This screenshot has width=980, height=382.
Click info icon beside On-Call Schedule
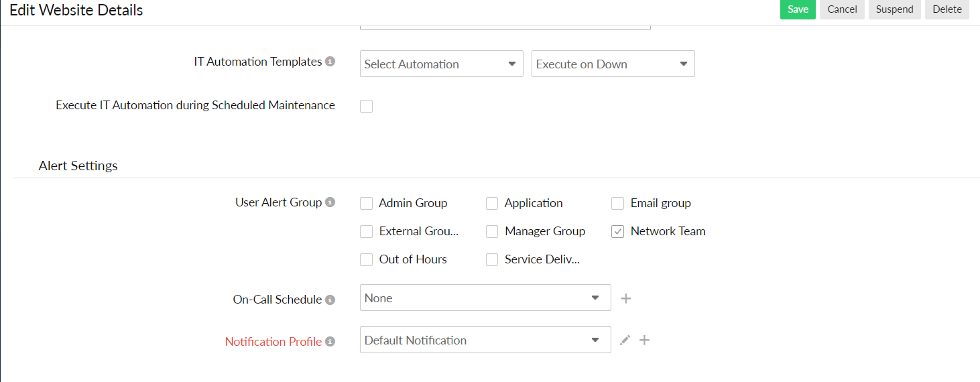click(330, 300)
